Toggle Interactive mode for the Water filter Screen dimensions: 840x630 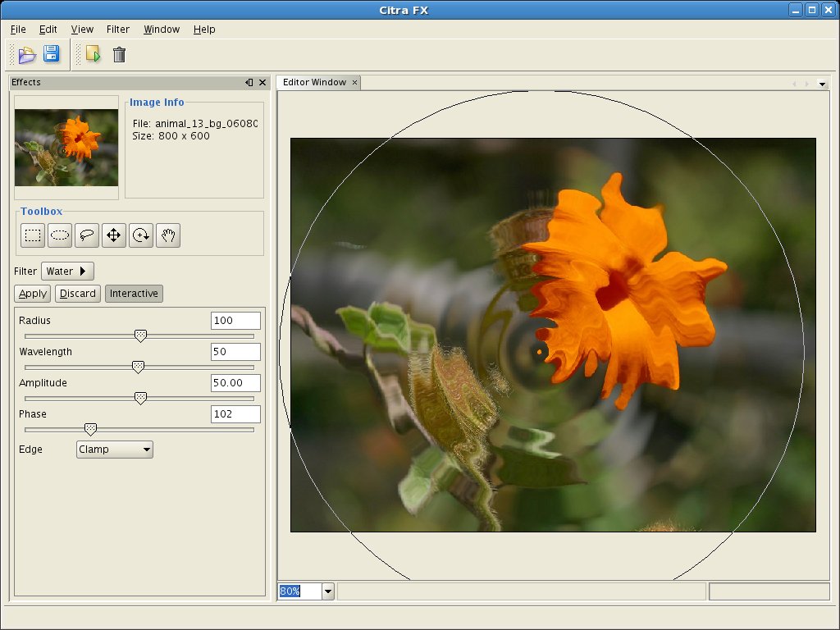[134, 293]
